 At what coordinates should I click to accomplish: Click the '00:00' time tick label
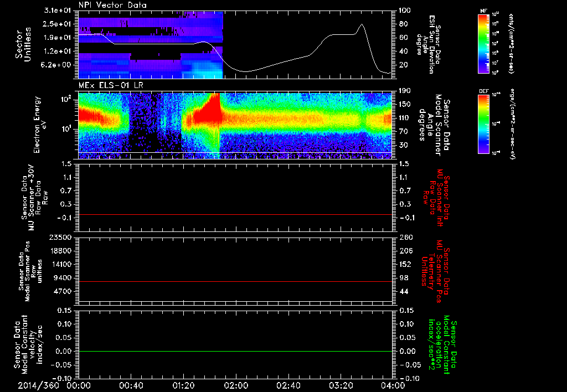(79, 385)
